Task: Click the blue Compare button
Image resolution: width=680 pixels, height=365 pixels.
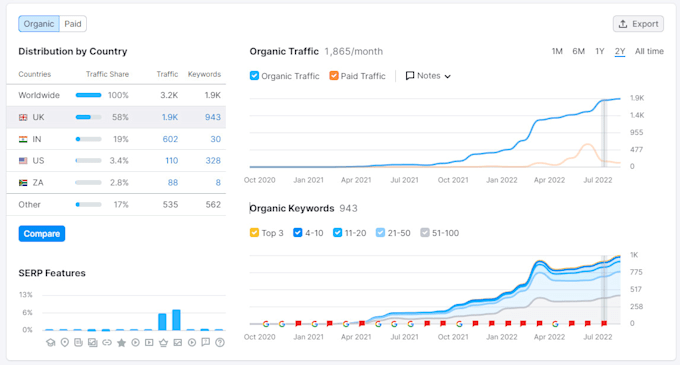Action: [42, 234]
